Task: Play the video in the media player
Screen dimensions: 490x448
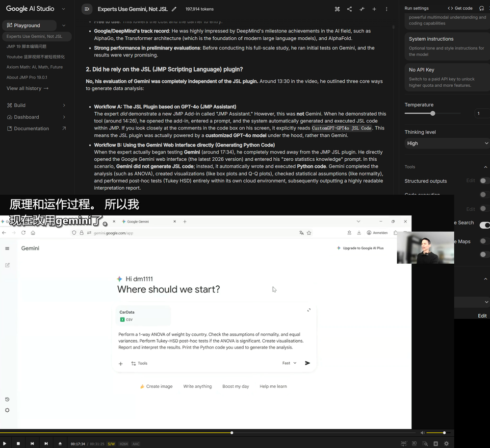Action: tap(4, 443)
